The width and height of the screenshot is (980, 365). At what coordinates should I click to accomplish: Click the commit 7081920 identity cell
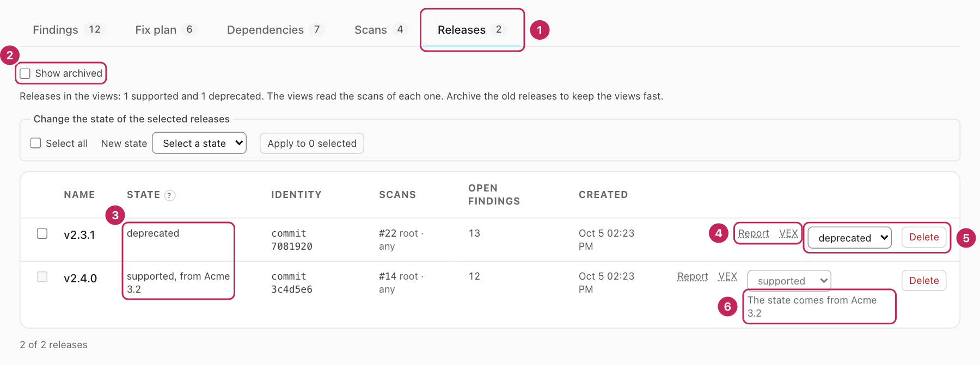click(x=292, y=240)
